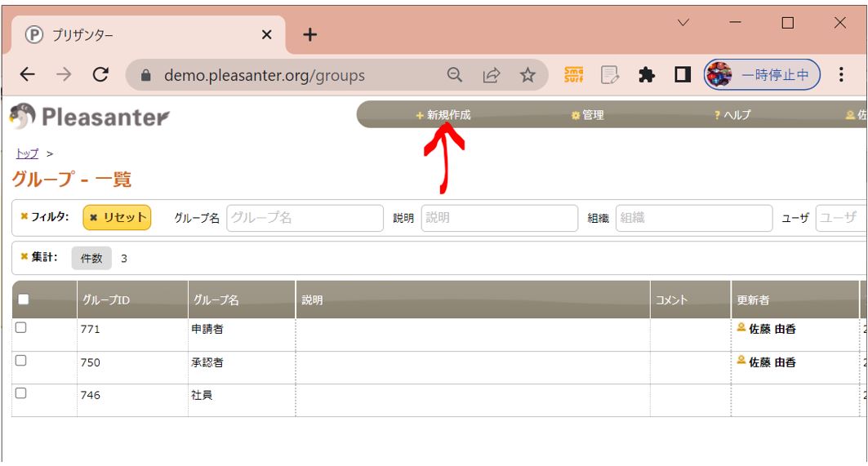Screen dimensions: 868x466
Task: Toggle the select-all header checkbox
Action: click(23, 300)
